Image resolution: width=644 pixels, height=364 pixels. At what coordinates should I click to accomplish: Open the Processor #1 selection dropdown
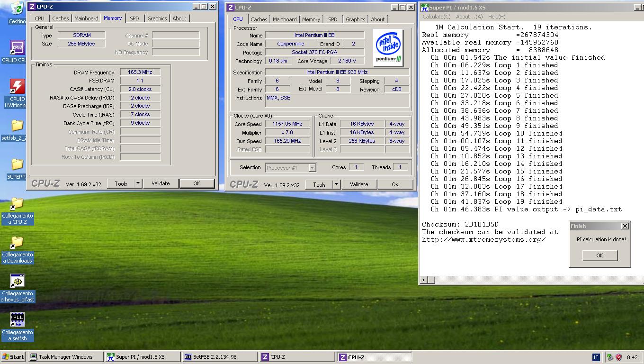tap(291, 167)
